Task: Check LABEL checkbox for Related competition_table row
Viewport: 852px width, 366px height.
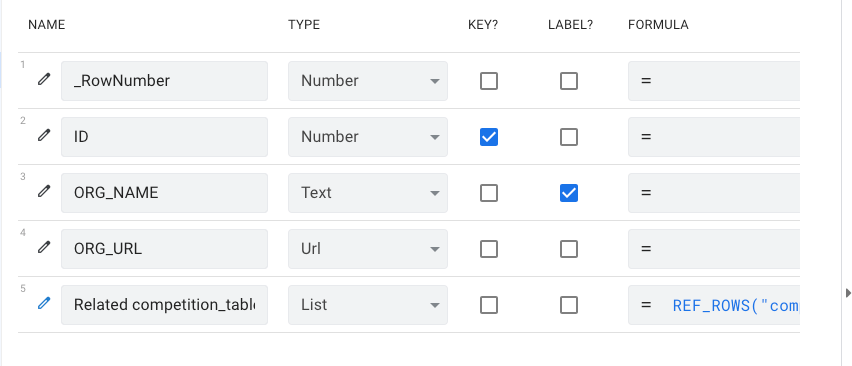Action: (569, 305)
